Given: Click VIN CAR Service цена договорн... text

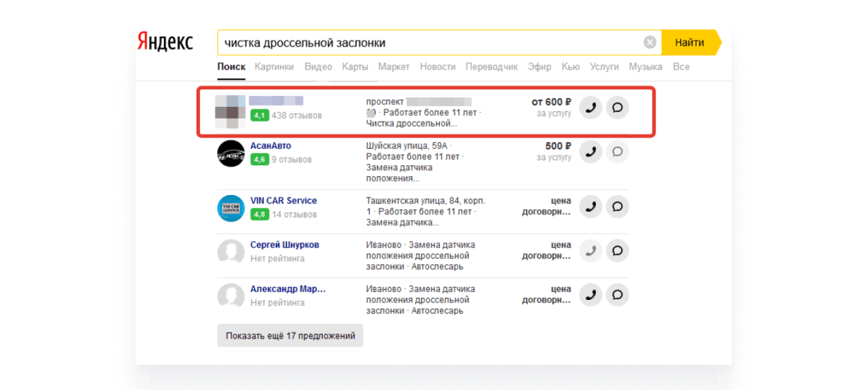Looking at the screenshot, I should pyautogui.click(x=547, y=206).
